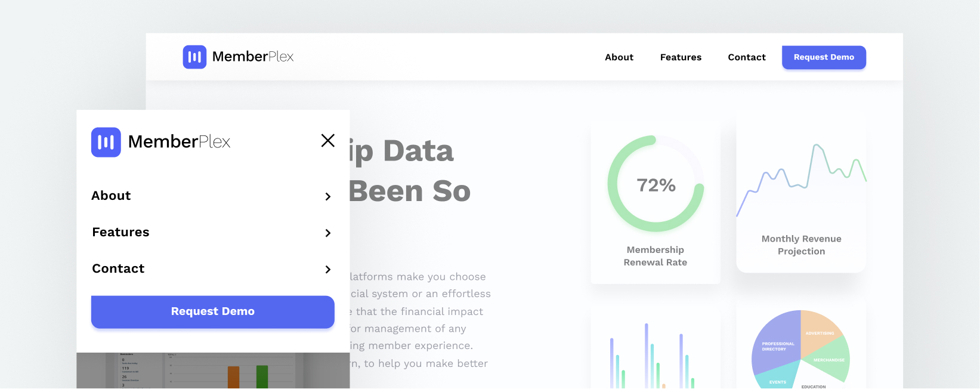980x389 pixels.
Task: Select the Advertising slice of the pie chart
Action: 820,333
